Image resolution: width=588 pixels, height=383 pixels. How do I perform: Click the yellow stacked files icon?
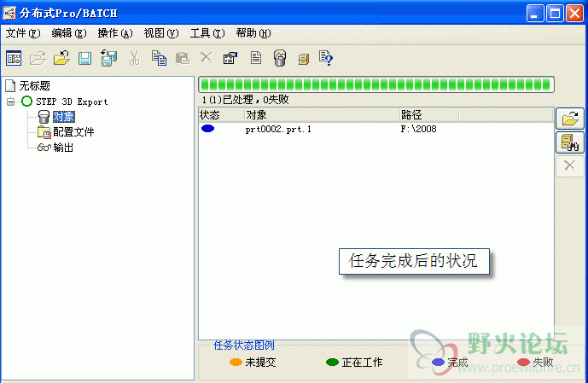click(x=304, y=59)
